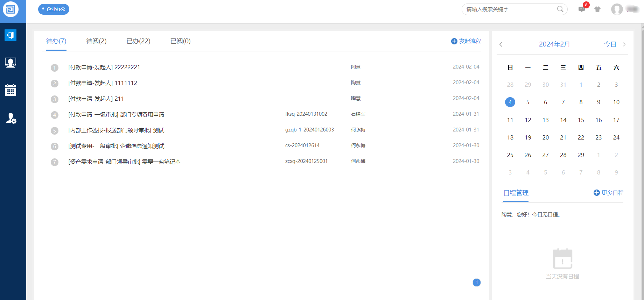
Task: Select February 10 on the calendar
Action: 616,102
